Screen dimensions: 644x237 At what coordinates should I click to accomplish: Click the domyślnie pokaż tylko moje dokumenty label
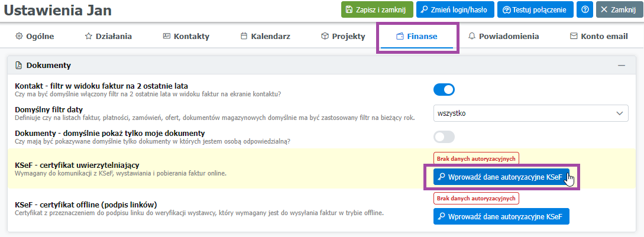(109, 134)
